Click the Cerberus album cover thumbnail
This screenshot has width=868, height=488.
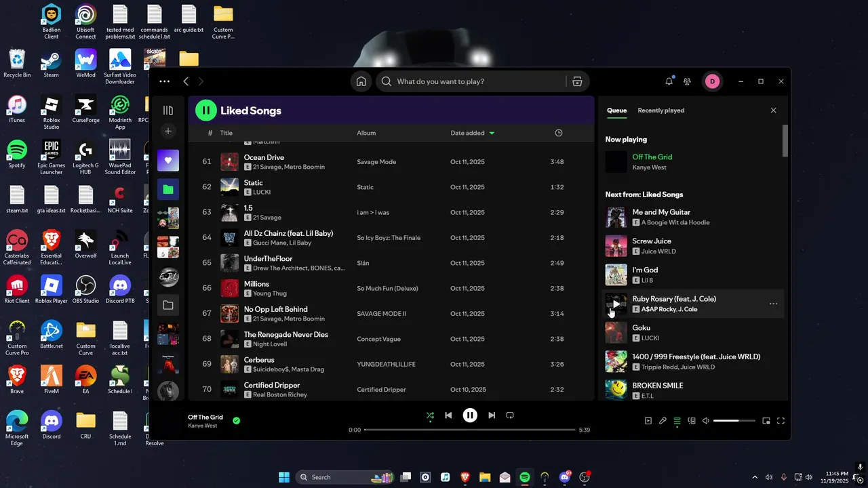coord(229,364)
